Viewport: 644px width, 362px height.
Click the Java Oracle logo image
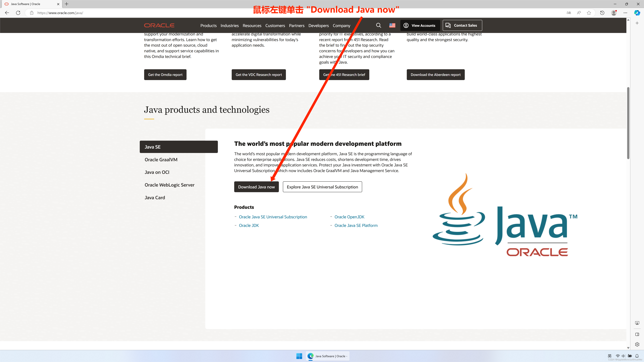pos(505,215)
